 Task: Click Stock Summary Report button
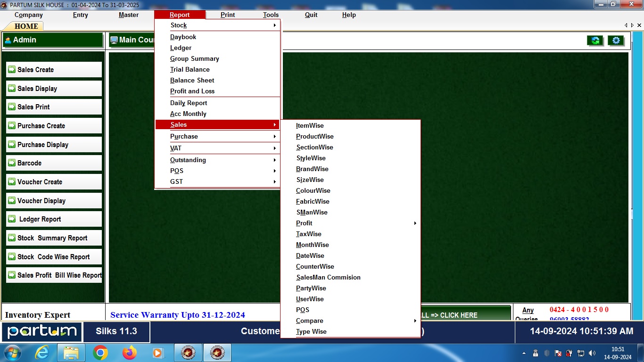point(54,238)
